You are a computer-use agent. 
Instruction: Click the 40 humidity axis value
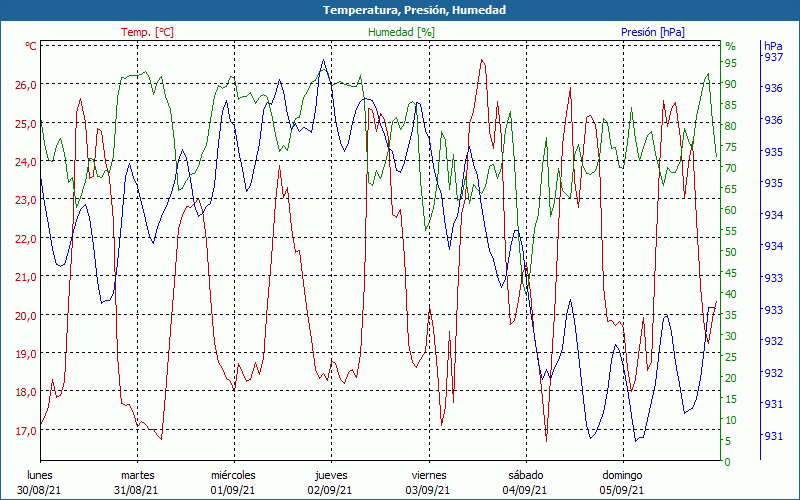(731, 294)
